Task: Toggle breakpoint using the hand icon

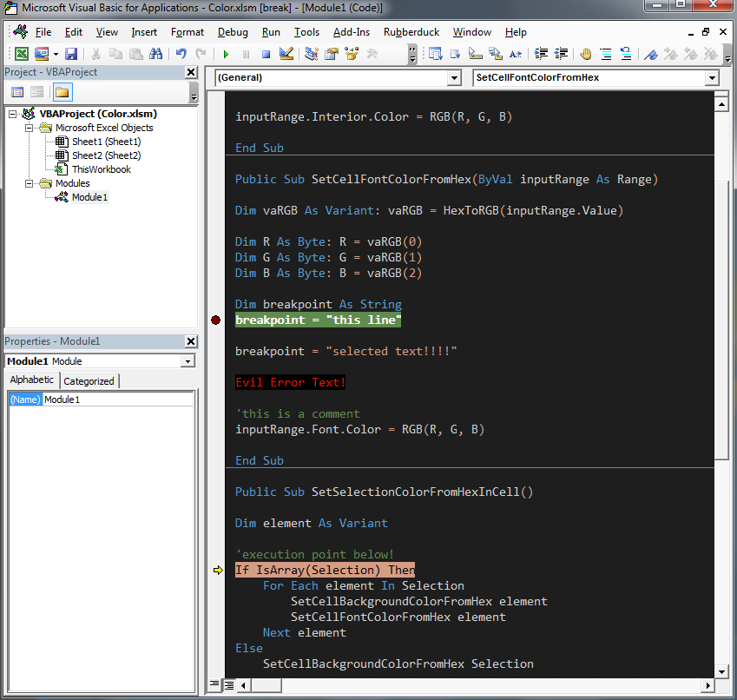Action: click(x=586, y=54)
